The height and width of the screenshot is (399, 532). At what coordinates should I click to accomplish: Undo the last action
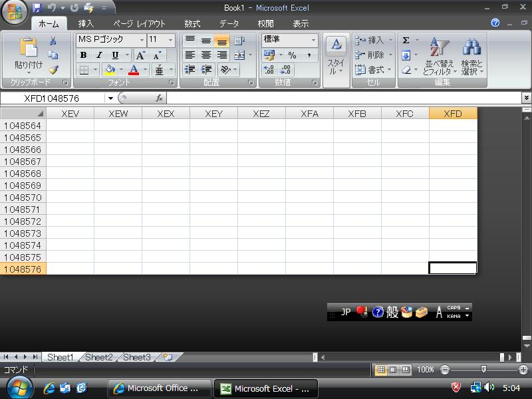tap(52, 7)
